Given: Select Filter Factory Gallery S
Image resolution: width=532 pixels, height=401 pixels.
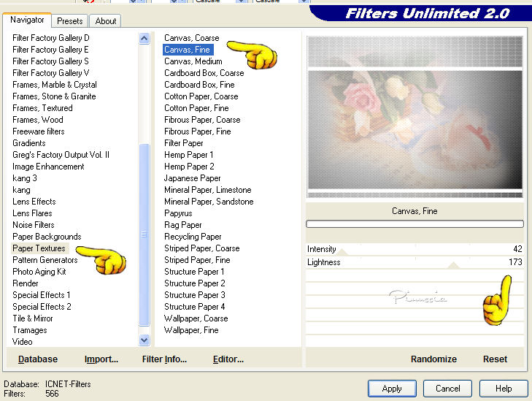Looking at the screenshot, I should tap(50, 61).
